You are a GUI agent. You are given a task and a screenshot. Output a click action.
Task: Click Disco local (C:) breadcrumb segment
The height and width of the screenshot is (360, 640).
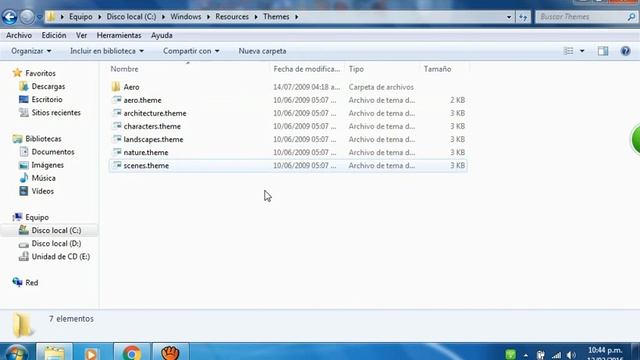[131, 17]
